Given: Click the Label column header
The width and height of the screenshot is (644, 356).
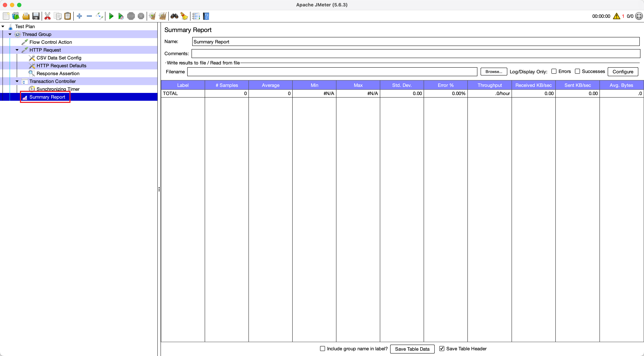Looking at the screenshot, I should coord(183,85).
